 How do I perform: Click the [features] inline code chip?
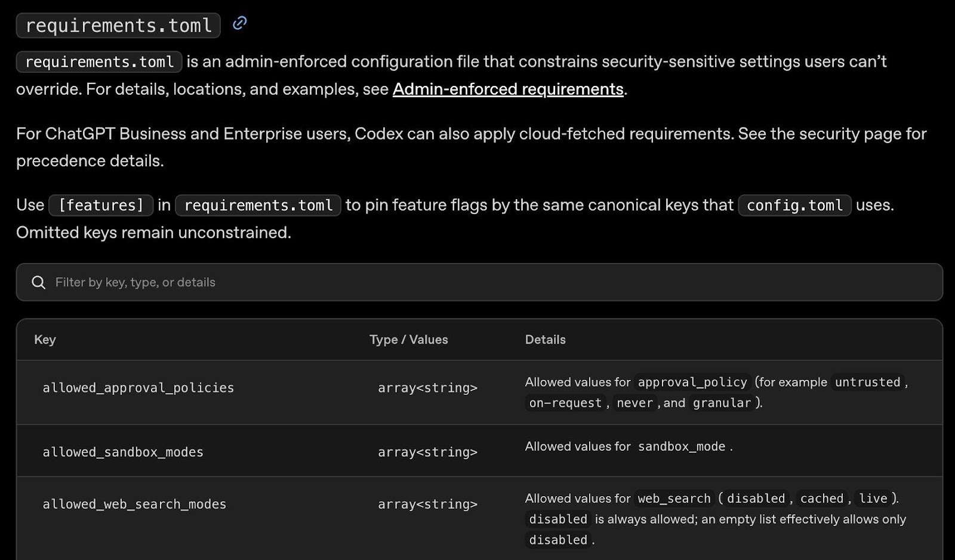pyautogui.click(x=101, y=205)
